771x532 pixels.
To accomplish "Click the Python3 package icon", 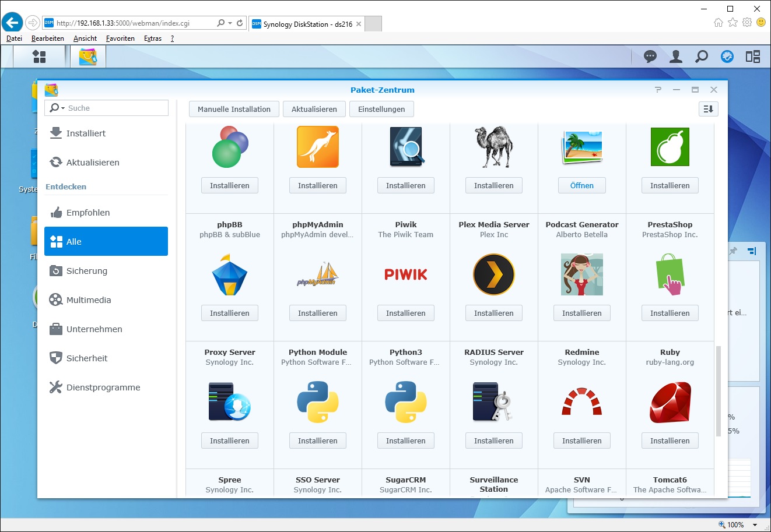I will point(406,402).
